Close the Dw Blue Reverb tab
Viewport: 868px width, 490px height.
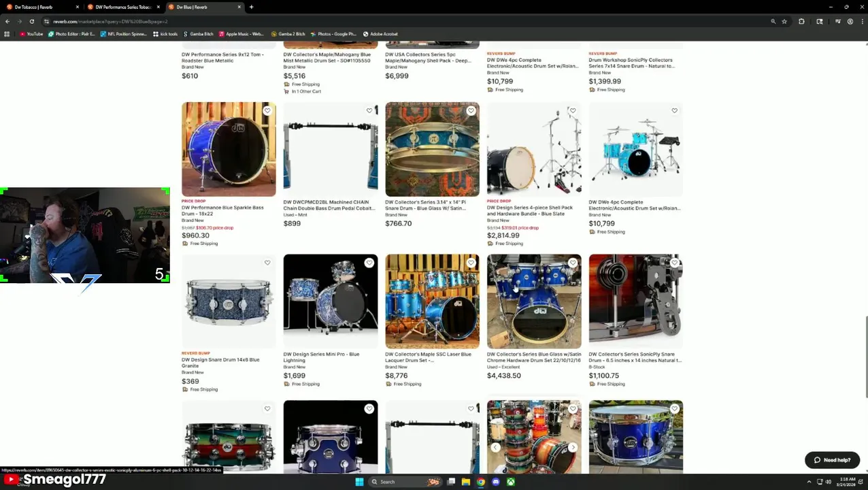239,7
